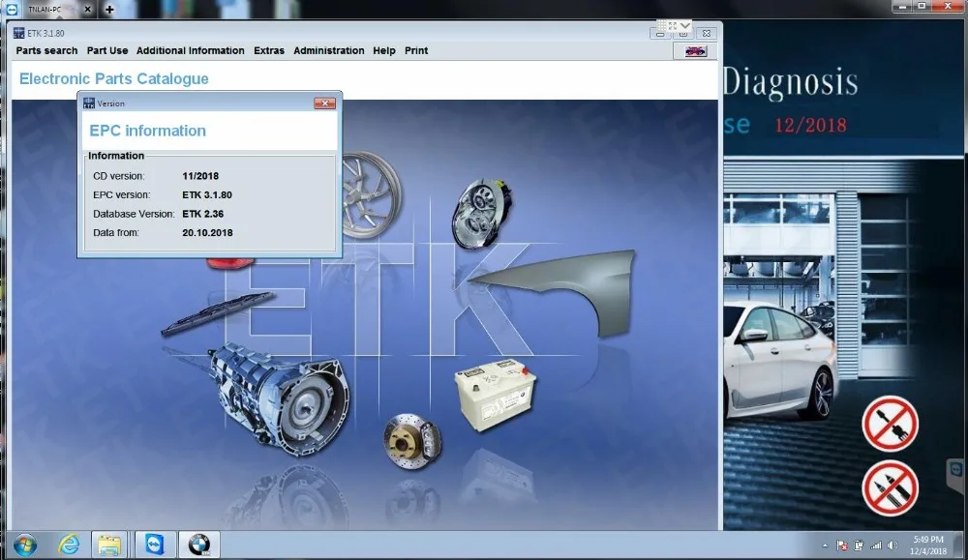Viewport: 968px width, 560px height.
Task: Close the Version dialog
Action: tap(324, 103)
